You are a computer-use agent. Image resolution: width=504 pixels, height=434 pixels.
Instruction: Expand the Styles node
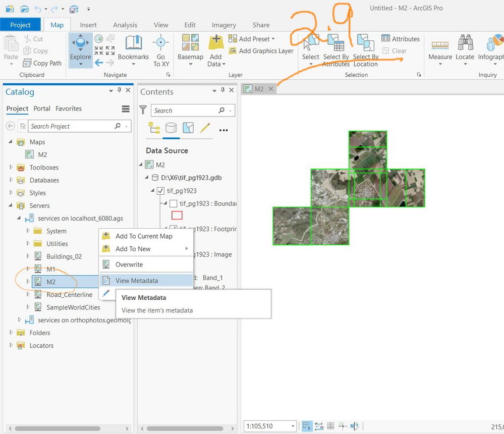[11, 193]
